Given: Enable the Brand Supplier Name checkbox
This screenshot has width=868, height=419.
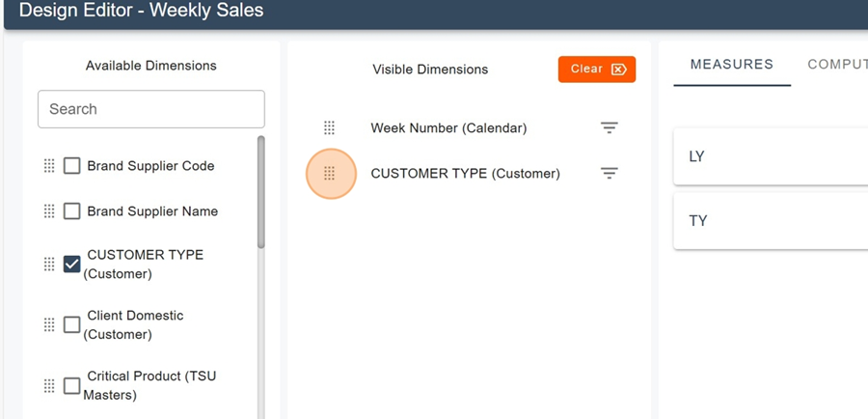Looking at the screenshot, I should [x=71, y=211].
